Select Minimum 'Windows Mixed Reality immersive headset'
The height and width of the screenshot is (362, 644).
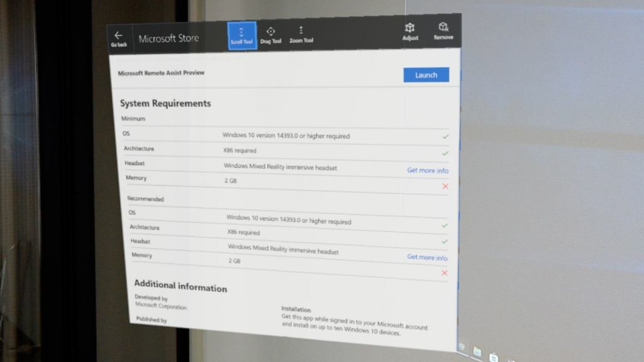(x=280, y=167)
